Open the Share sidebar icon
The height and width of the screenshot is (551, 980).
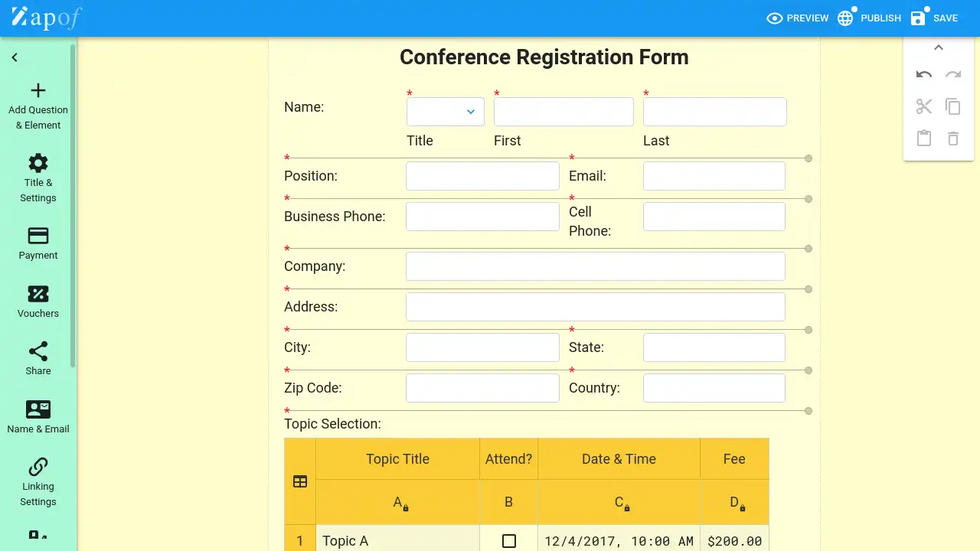38,357
